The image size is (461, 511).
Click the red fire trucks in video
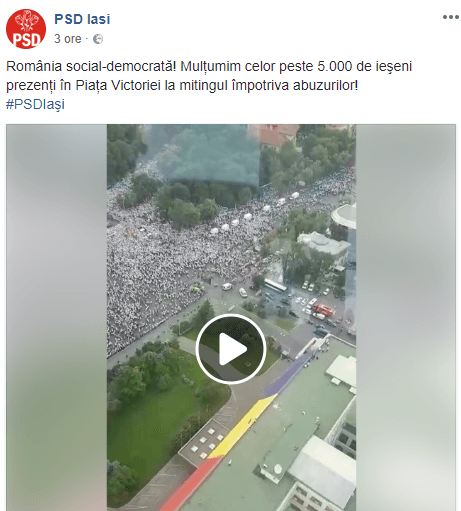(x=323, y=310)
